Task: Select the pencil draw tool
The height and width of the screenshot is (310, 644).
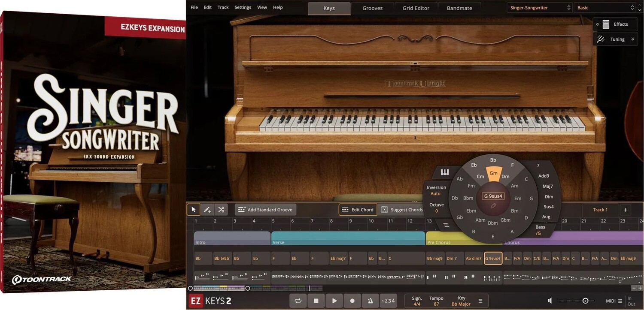Action: pyautogui.click(x=207, y=210)
